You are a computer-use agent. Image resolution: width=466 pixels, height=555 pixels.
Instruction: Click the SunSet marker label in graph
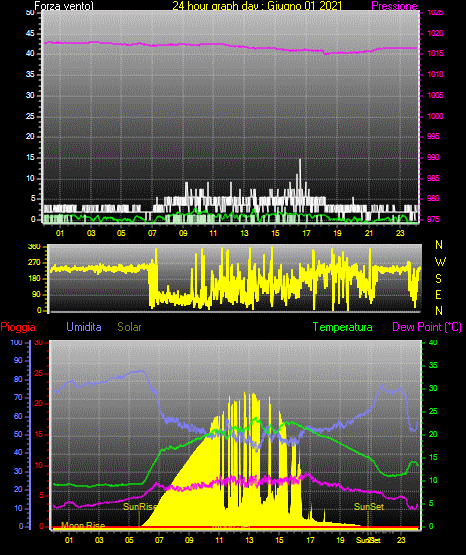[369, 507]
